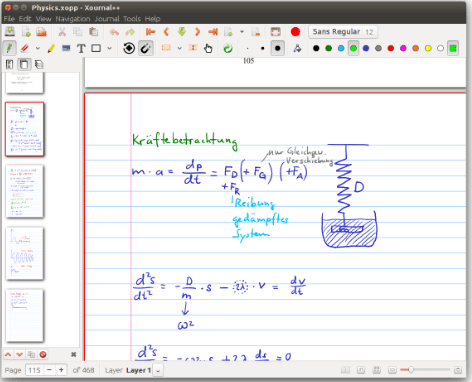Open the Edit menu
Viewport: 472px width, 382px height.
[x=25, y=19]
